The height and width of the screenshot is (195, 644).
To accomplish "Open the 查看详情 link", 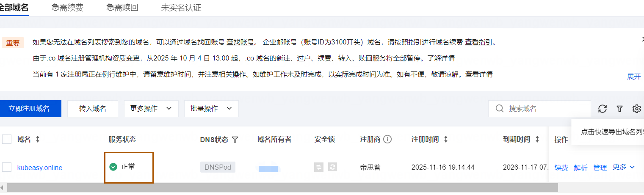I will (479, 74).
